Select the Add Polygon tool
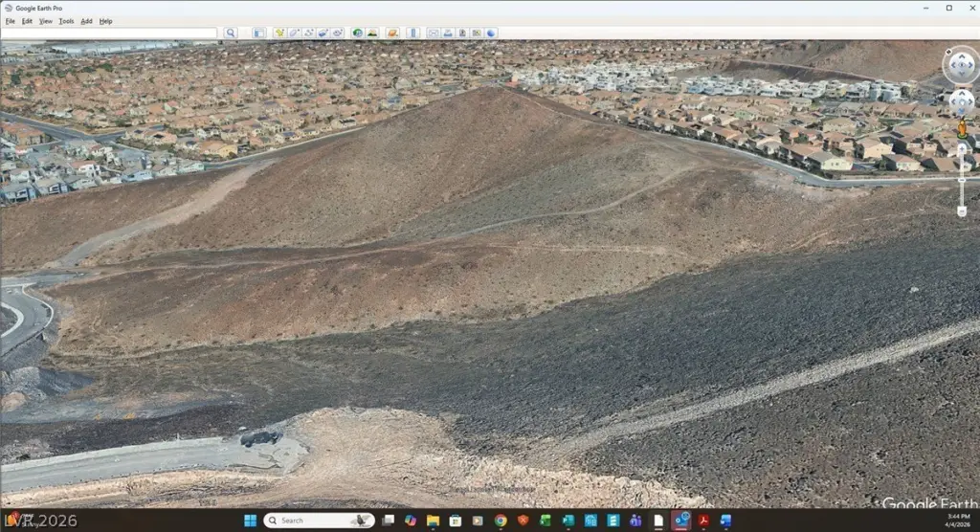The image size is (980, 532). tap(294, 33)
